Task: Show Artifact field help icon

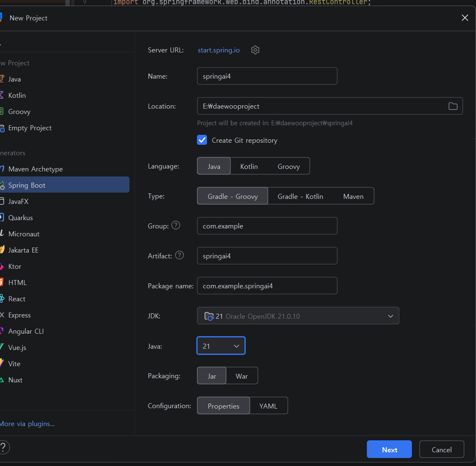Action: pyautogui.click(x=179, y=255)
